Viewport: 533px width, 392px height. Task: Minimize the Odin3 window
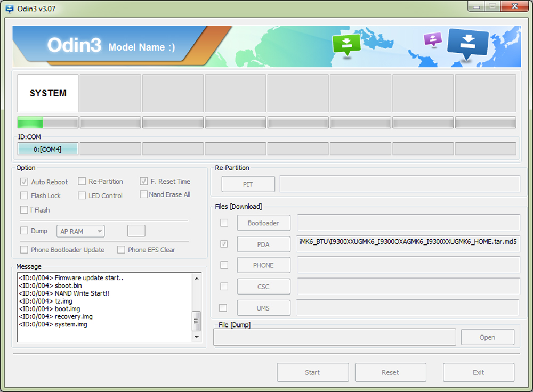pos(476,7)
